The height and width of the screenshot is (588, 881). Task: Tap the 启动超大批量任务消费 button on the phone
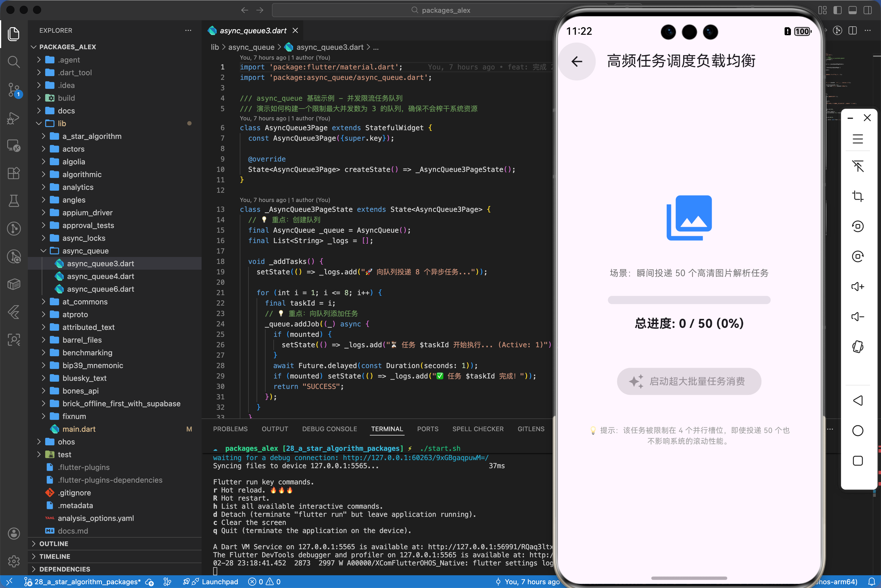(x=689, y=381)
